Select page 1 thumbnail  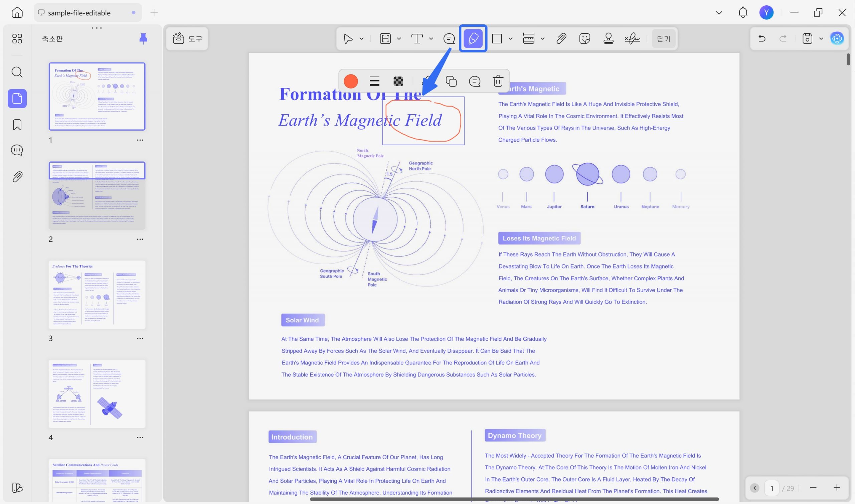click(x=97, y=96)
